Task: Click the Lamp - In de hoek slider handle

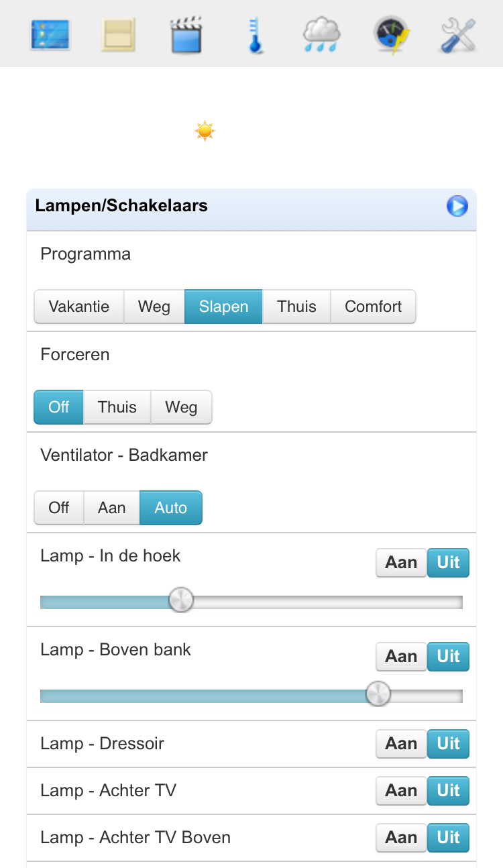Action: point(180,600)
